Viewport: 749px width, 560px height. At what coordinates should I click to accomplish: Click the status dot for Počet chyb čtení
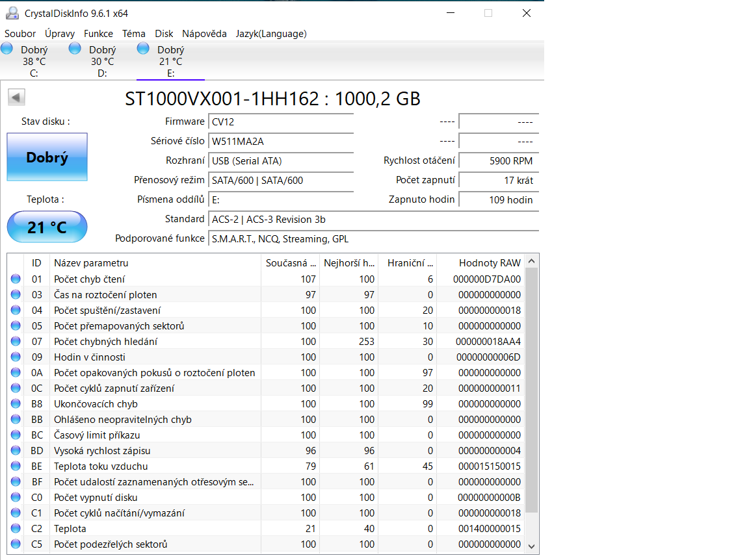coord(15,279)
